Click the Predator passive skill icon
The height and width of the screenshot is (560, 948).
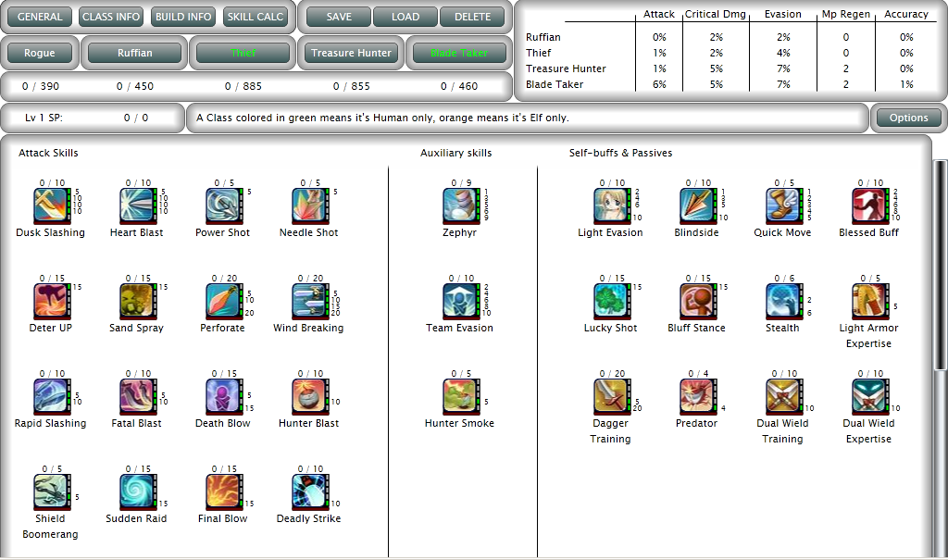coord(694,397)
